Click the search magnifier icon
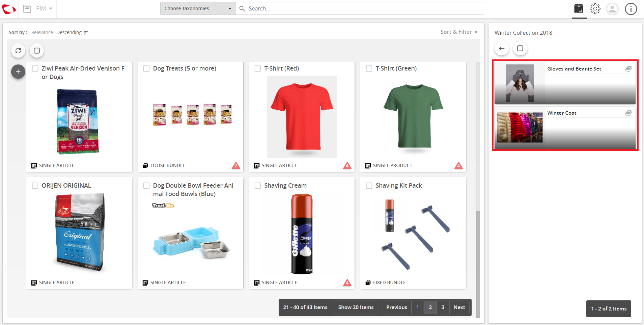The image size is (644, 325). point(242,8)
